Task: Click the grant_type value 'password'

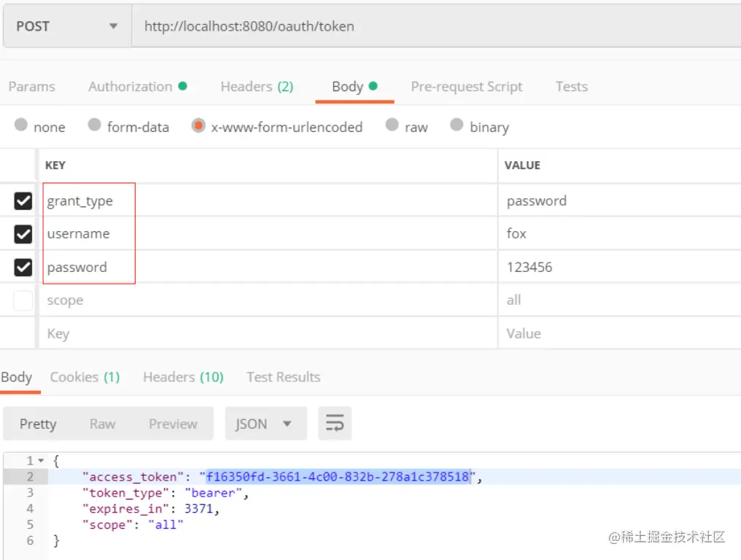Action: 619,201
